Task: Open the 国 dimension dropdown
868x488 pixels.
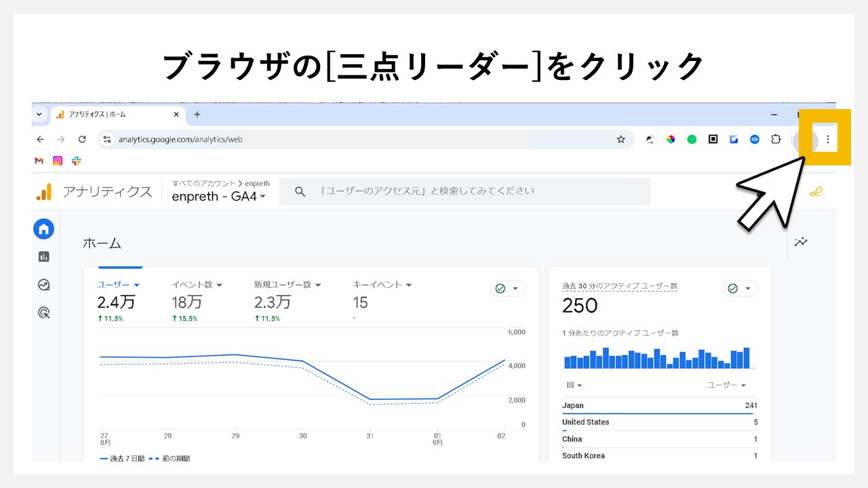Action: [571, 384]
